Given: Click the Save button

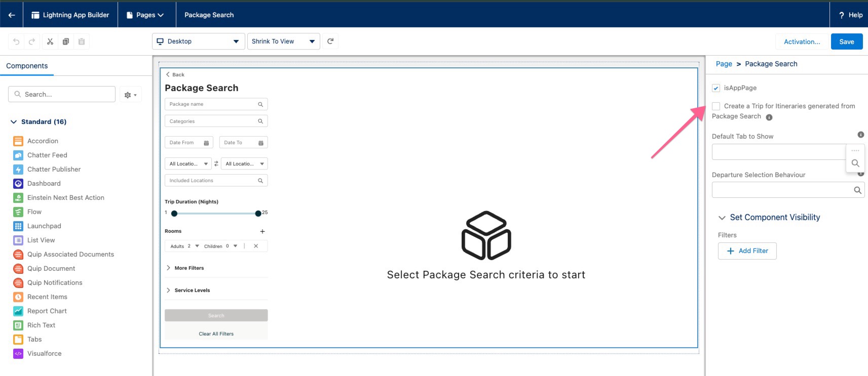Looking at the screenshot, I should point(846,41).
